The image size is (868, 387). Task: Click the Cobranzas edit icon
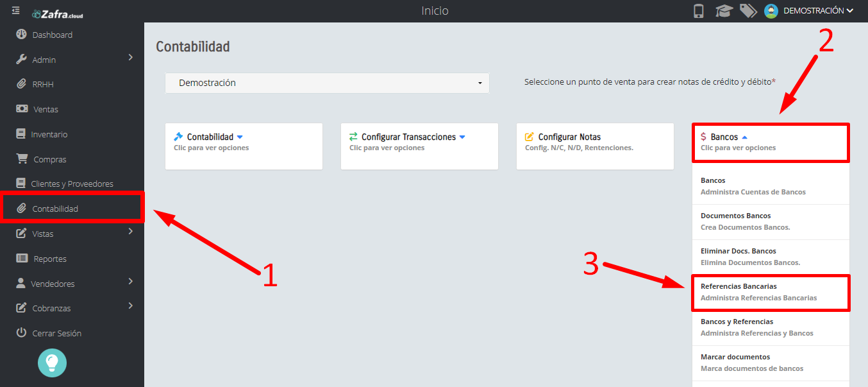[21, 308]
